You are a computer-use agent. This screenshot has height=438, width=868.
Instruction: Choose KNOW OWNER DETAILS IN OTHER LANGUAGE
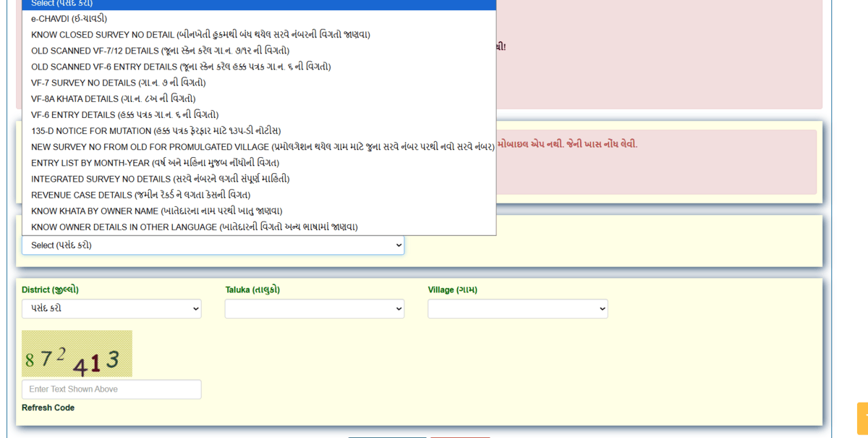(194, 227)
